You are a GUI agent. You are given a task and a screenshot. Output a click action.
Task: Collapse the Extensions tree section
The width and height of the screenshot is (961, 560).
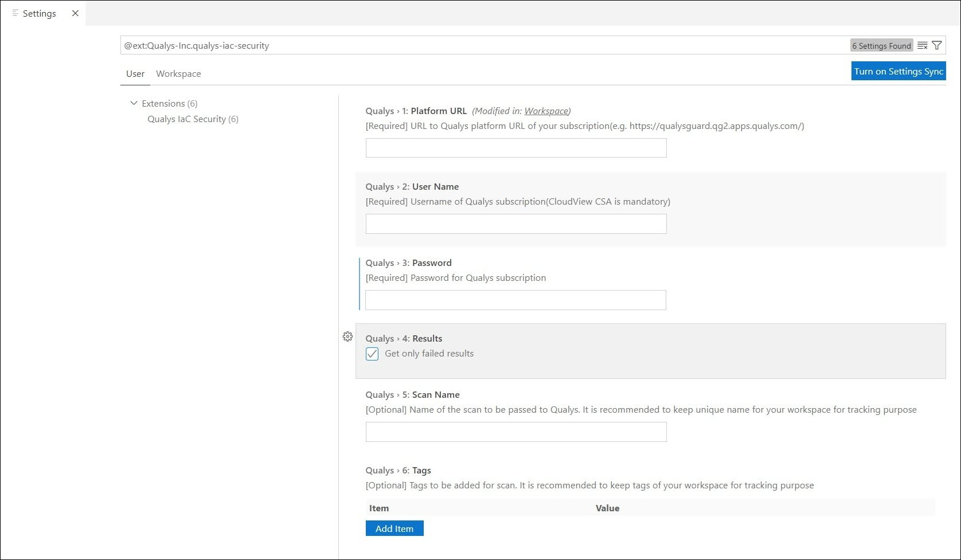tap(134, 103)
